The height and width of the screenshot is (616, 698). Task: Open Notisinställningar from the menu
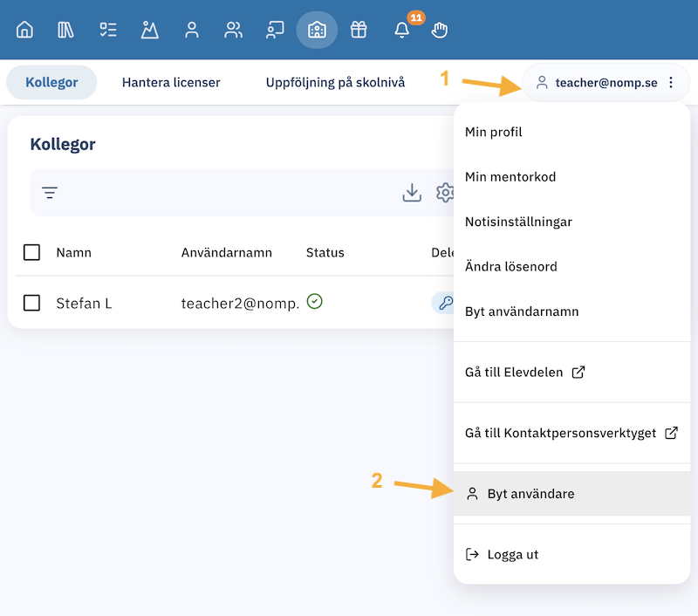tap(571, 222)
